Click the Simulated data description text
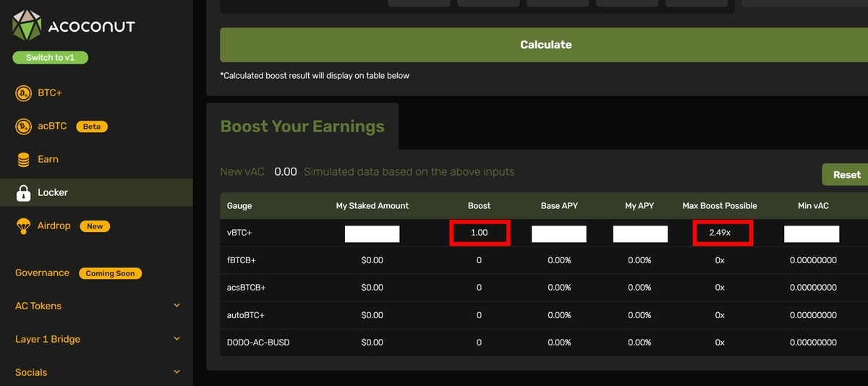The height and width of the screenshot is (386, 868). click(409, 172)
